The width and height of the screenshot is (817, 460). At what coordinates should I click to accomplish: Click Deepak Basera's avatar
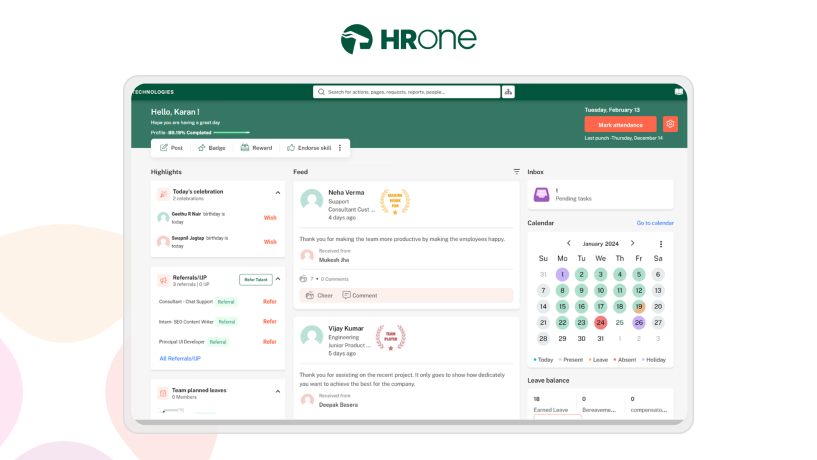point(307,400)
